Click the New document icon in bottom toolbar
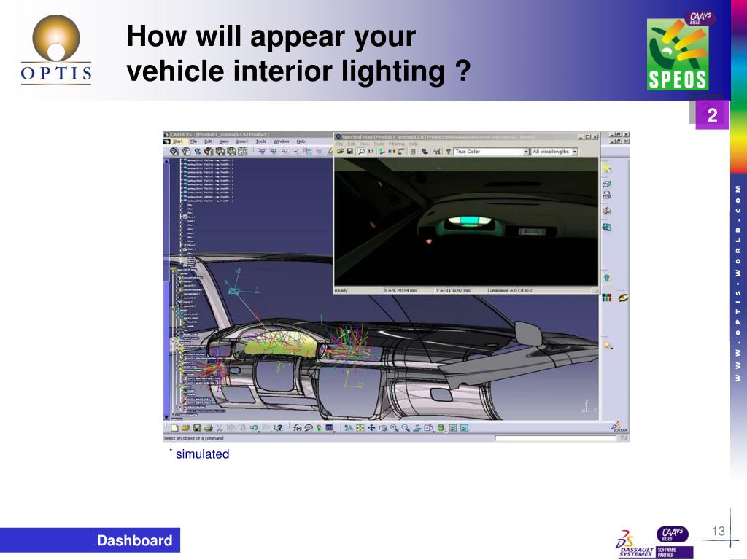747x560 pixels. 175,427
